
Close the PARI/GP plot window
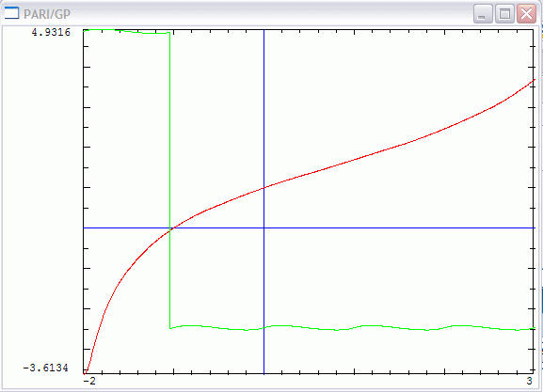[526, 14]
